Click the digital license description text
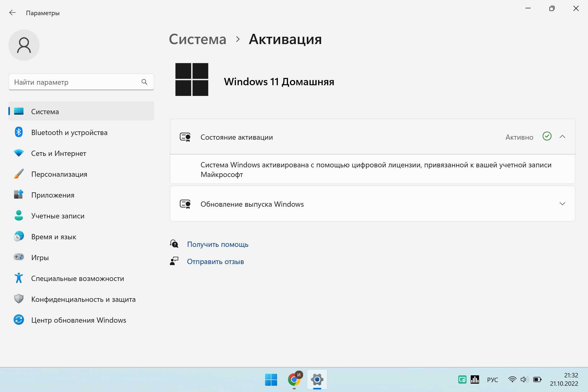Screen dimensions: 588x392 376,170
